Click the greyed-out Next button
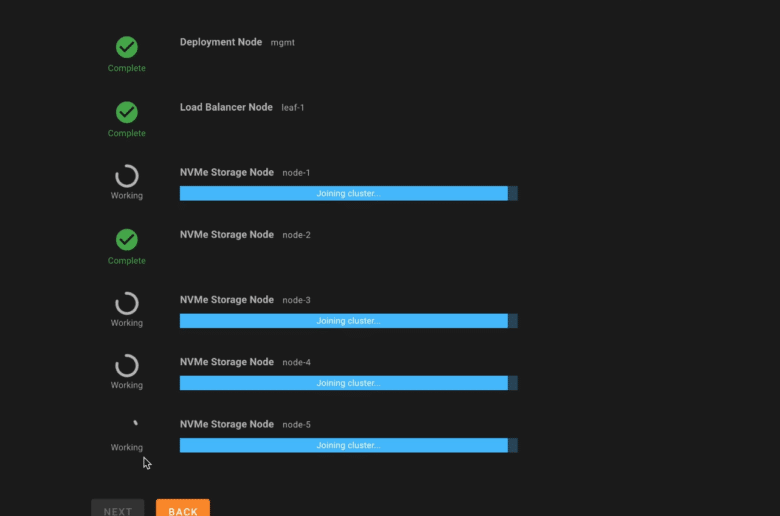Viewport: 780px width, 516px height. point(118,509)
